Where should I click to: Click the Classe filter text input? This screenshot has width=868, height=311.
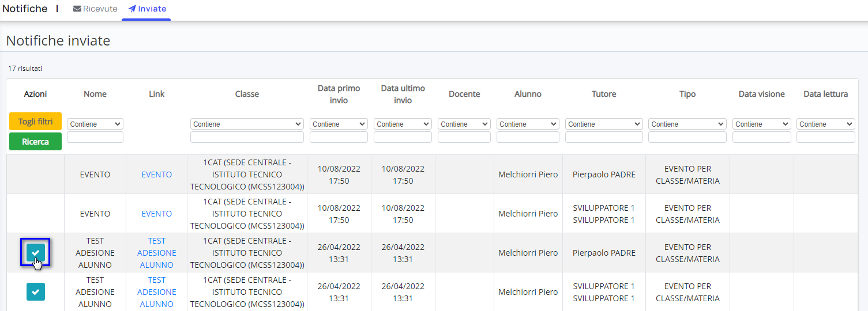[x=247, y=137]
